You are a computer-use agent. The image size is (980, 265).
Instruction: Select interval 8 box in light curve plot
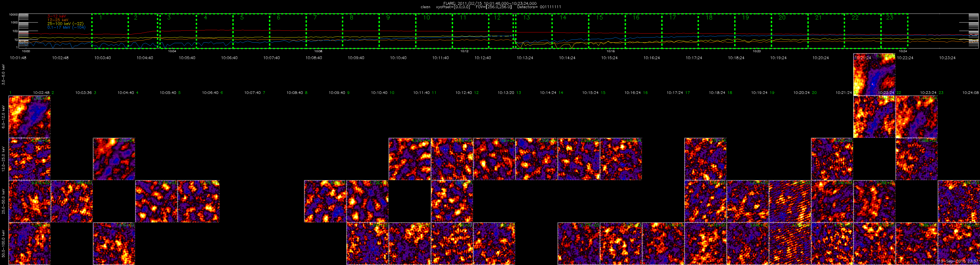click(361, 31)
